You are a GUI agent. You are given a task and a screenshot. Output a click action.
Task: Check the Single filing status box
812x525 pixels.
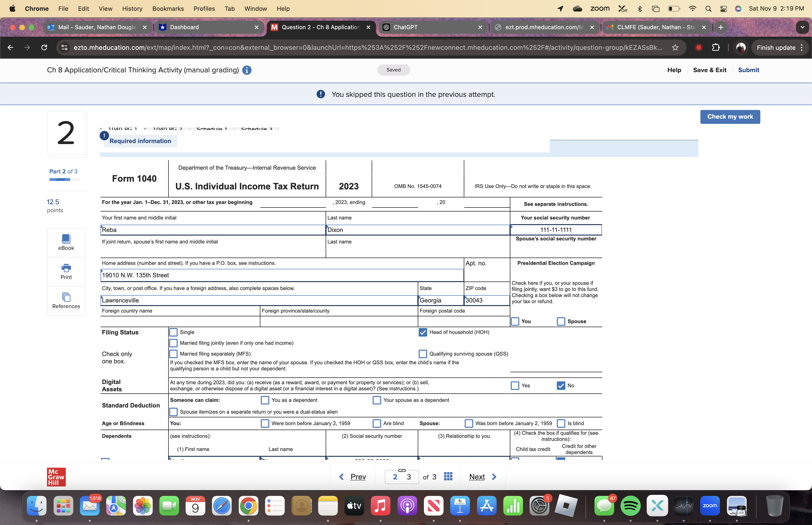coord(174,332)
